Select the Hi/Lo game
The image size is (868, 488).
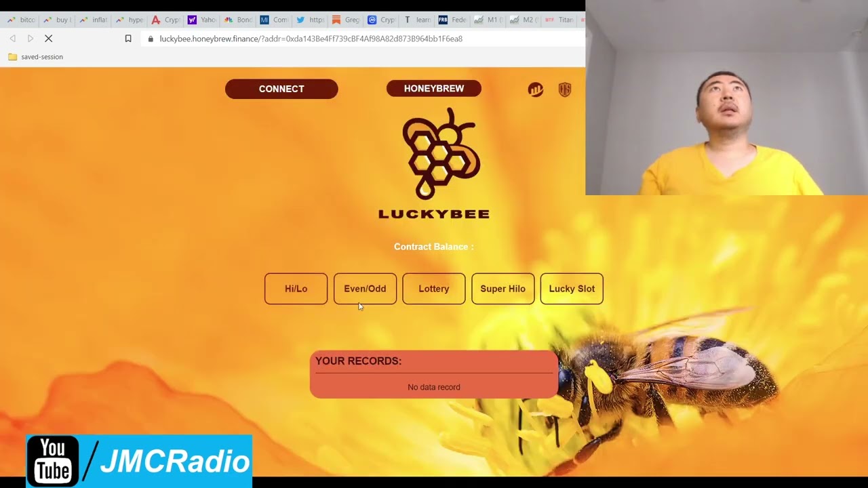(x=296, y=289)
